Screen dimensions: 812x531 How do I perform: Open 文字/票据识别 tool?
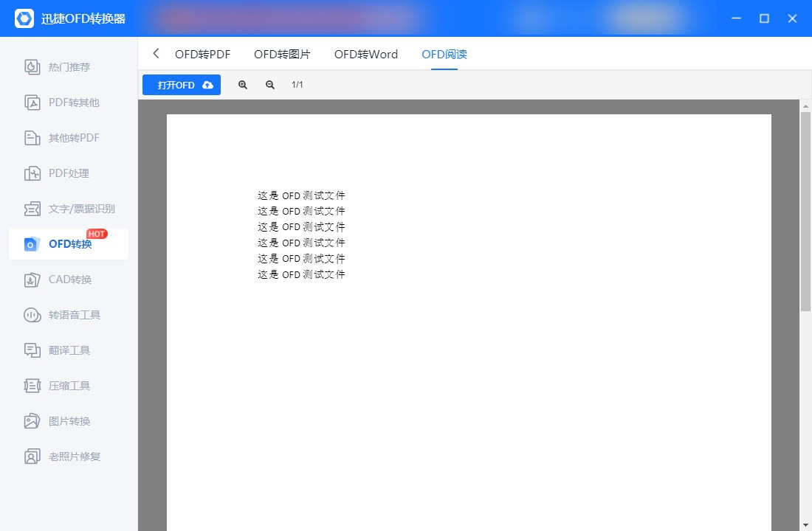[72, 209]
